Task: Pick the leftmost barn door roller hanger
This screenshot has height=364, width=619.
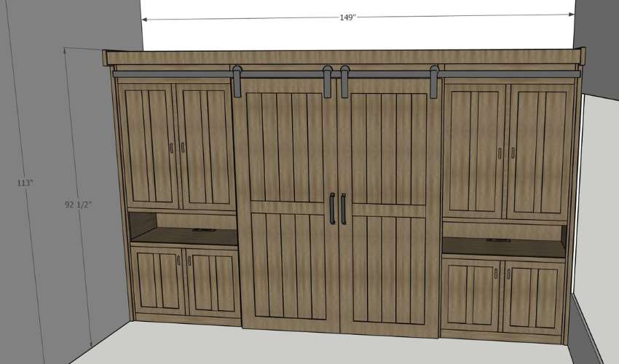Action: coord(238,80)
